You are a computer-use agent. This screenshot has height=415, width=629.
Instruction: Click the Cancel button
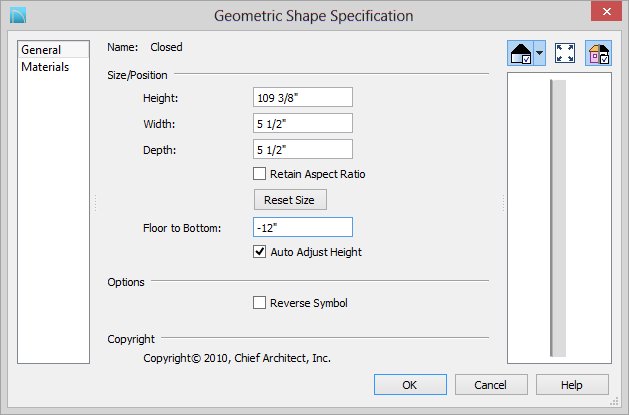pyautogui.click(x=491, y=385)
